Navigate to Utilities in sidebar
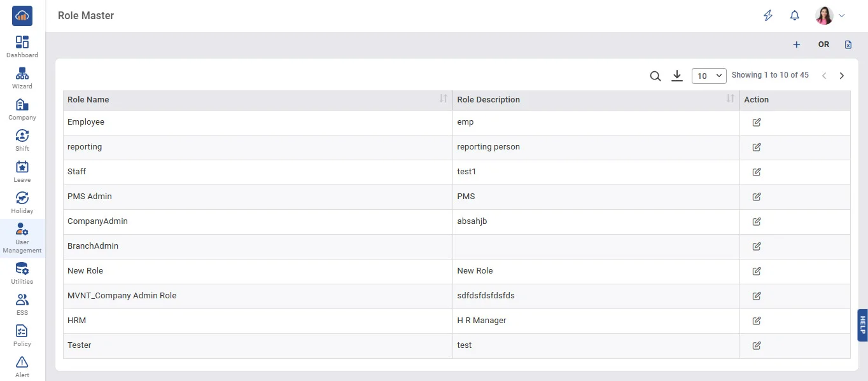 tap(22, 273)
